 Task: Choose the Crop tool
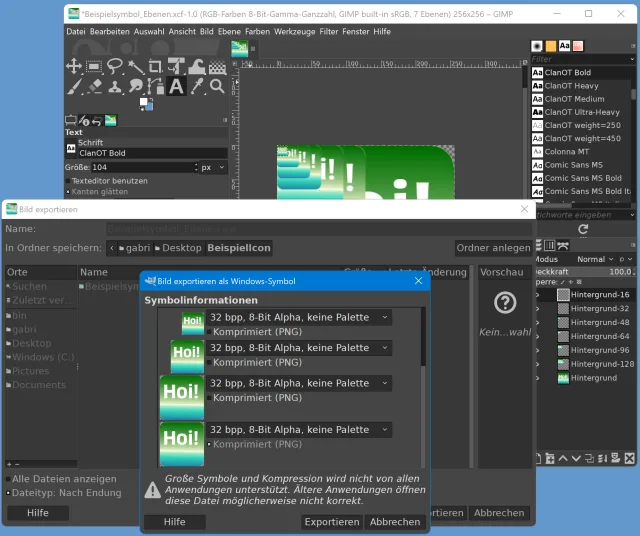click(x=155, y=66)
